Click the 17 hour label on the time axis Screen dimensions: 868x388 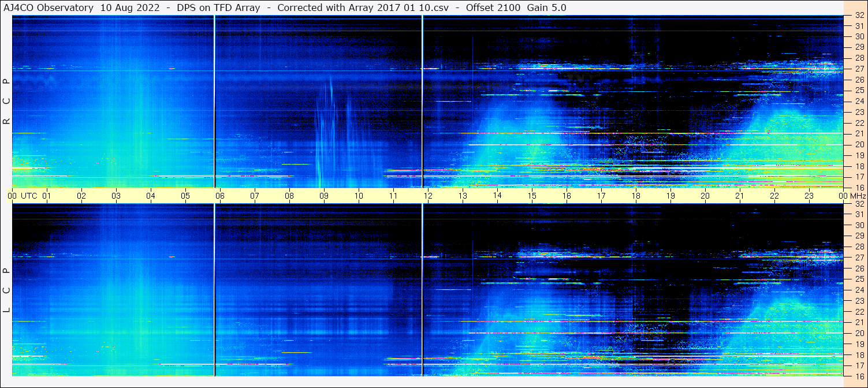[601, 196]
